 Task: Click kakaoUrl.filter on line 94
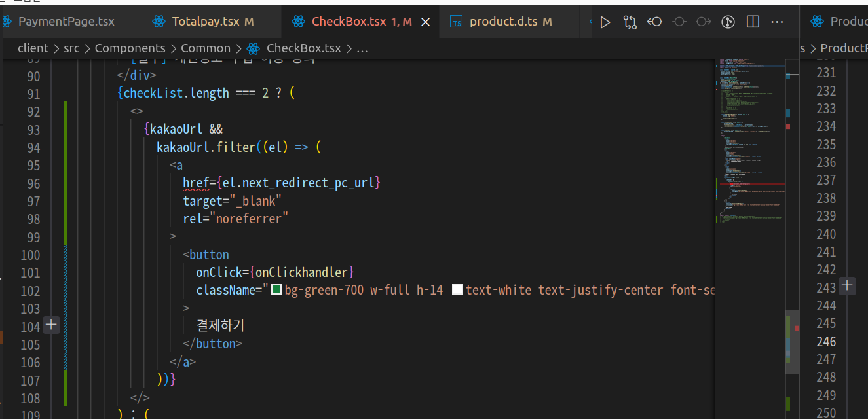coord(206,147)
